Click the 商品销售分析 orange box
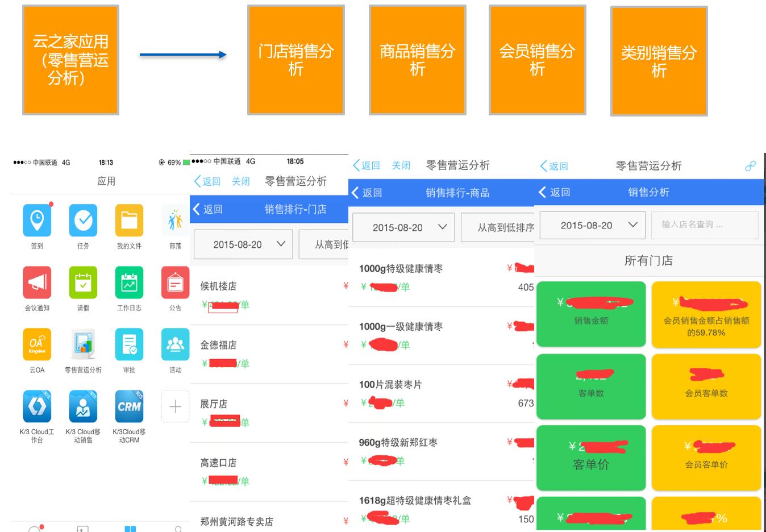 tap(418, 60)
